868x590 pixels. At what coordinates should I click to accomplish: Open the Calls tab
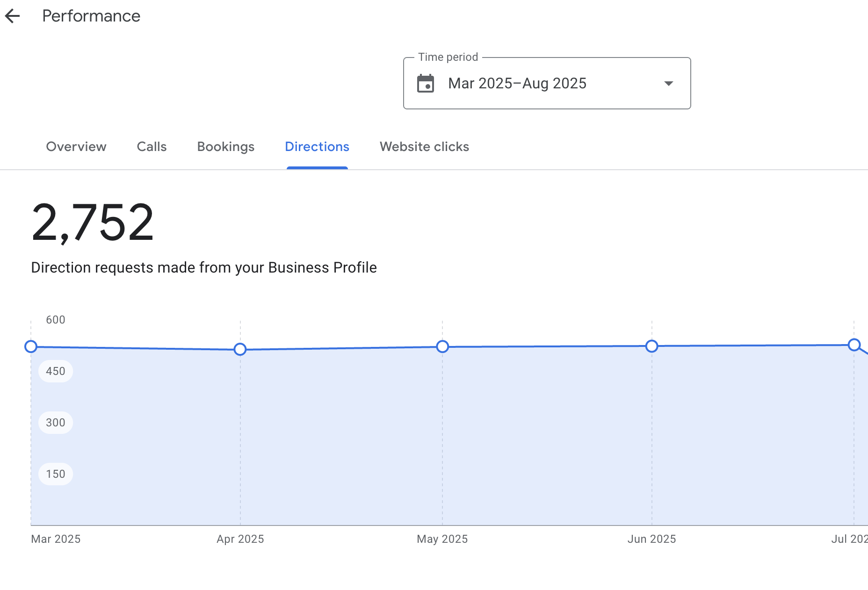click(152, 147)
